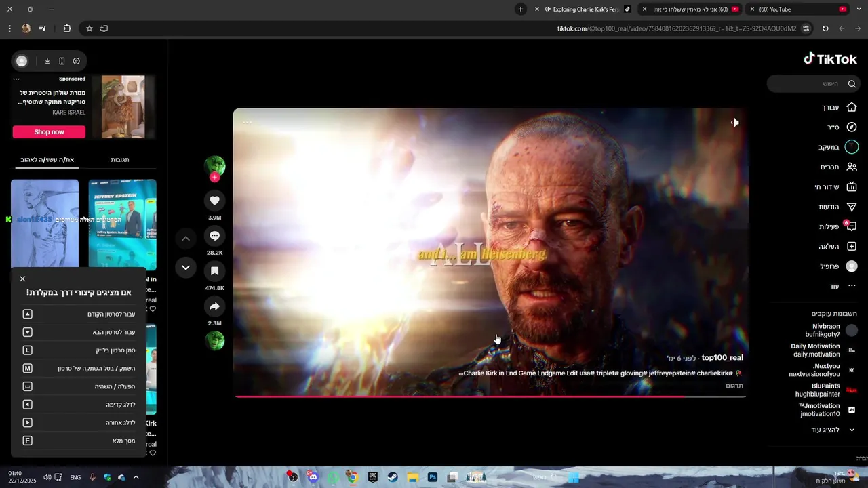Screen dimensions: 868x488
Task: Like the video with the heart icon
Action: [214, 200]
